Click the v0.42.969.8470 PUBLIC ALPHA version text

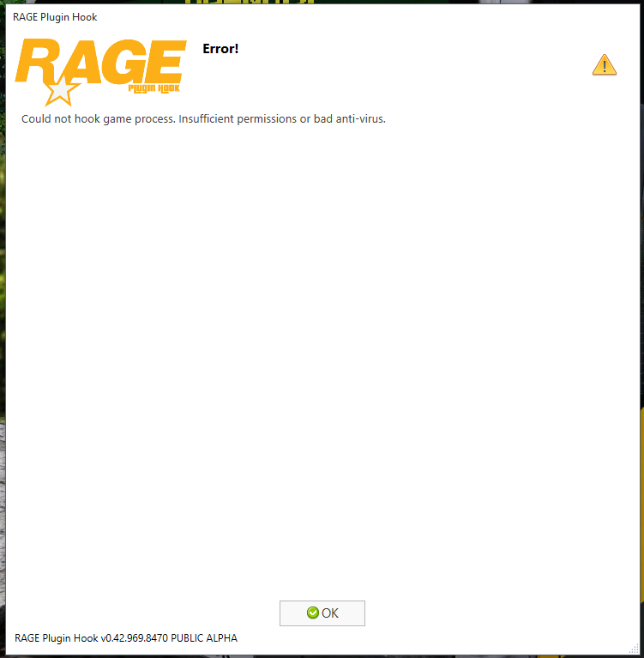[126, 638]
